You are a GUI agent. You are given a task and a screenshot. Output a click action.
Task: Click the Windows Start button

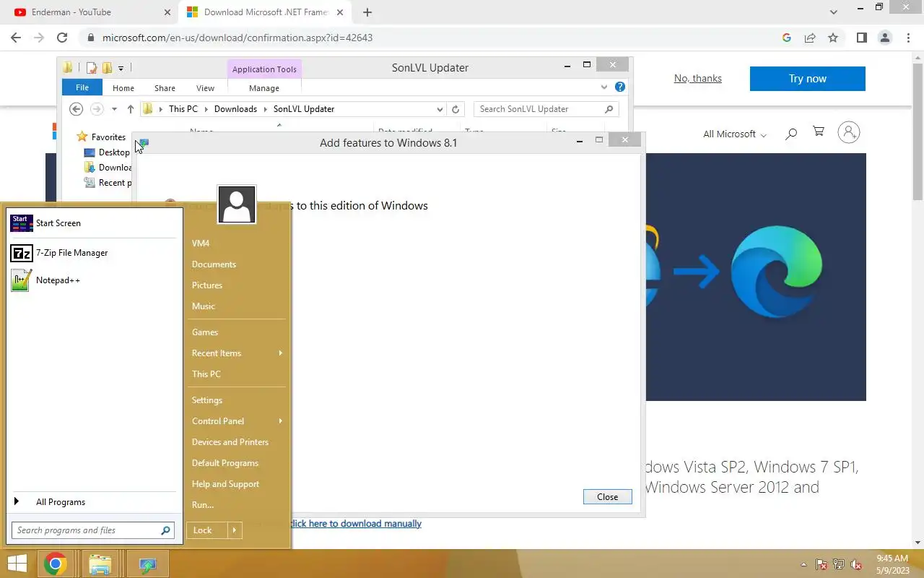tap(17, 564)
